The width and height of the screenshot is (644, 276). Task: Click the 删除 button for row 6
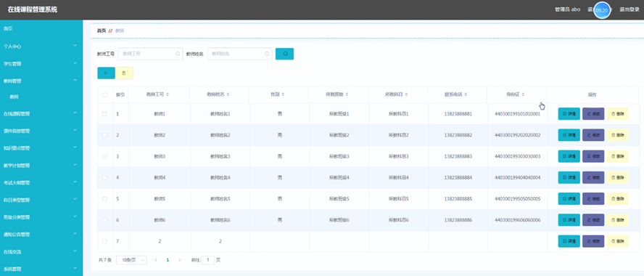click(617, 220)
